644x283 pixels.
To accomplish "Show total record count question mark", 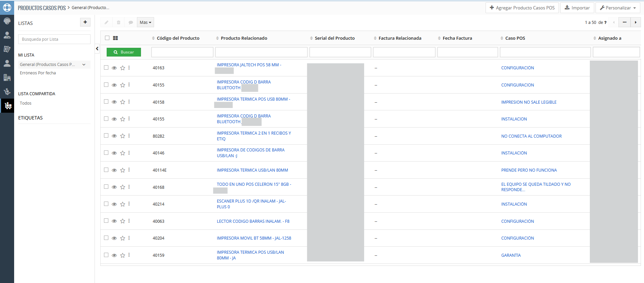I will 605,23.
